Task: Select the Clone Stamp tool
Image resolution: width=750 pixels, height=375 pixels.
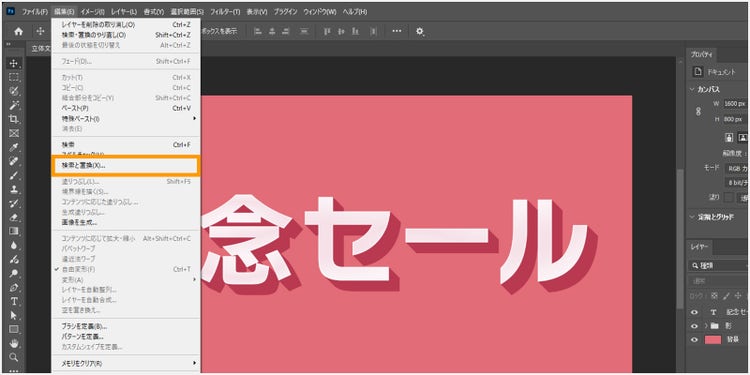Action: click(x=14, y=189)
